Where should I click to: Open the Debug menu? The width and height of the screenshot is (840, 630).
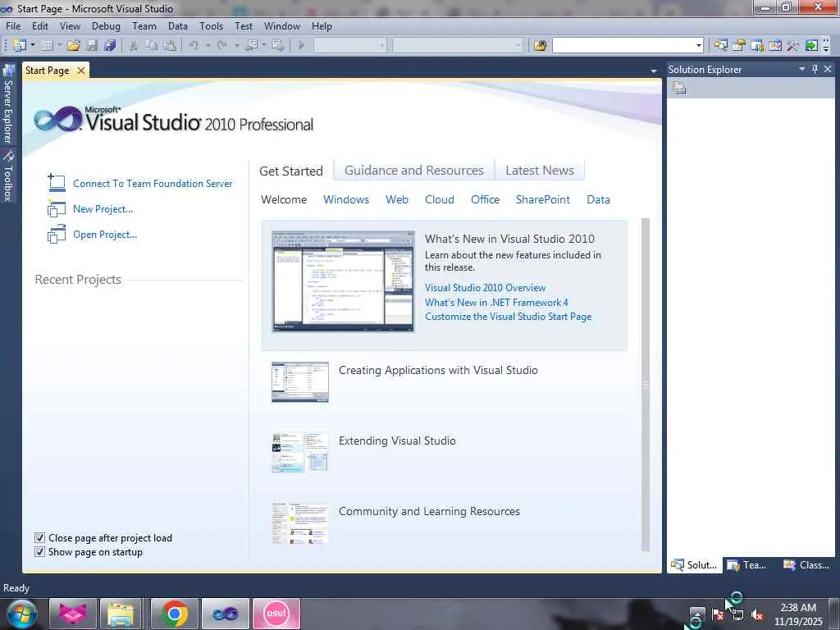coord(106,25)
